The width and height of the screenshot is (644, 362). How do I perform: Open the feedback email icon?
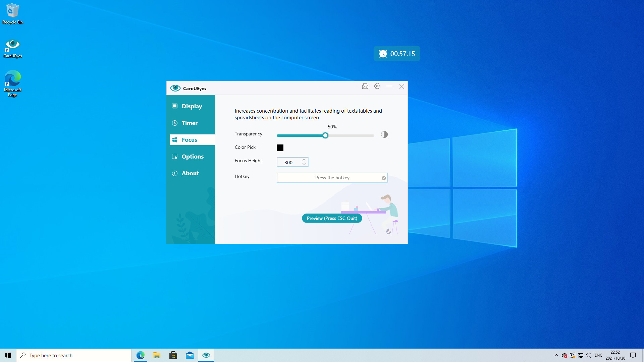[365, 86]
